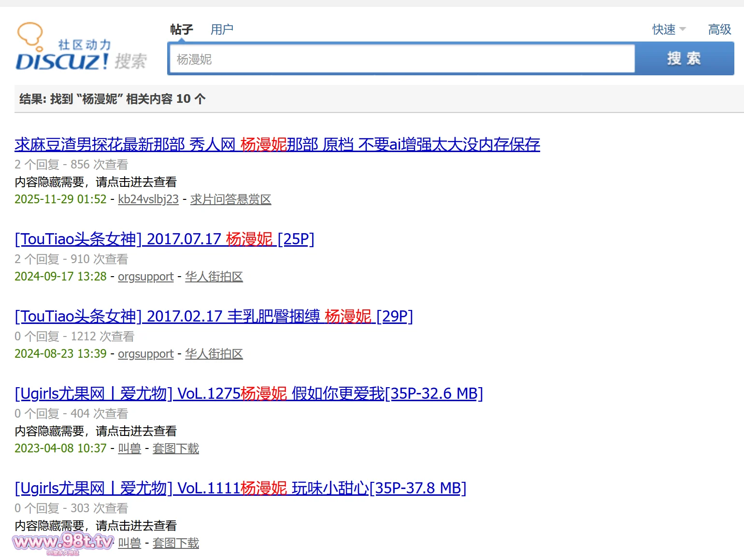This screenshot has width=744, height=560.
Task: Go to the 求片问答悬赏区 forum section
Action: tap(230, 199)
